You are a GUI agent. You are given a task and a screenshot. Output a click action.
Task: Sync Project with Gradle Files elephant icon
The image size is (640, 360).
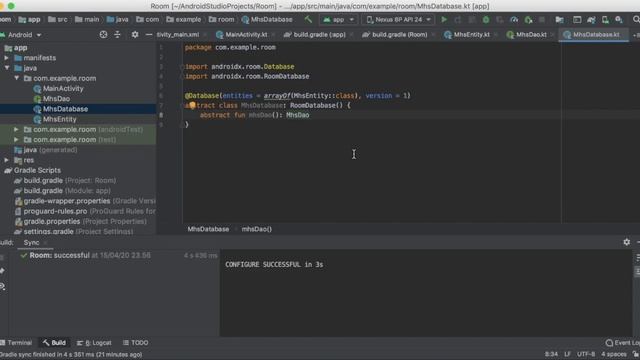click(x=591, y=19)
